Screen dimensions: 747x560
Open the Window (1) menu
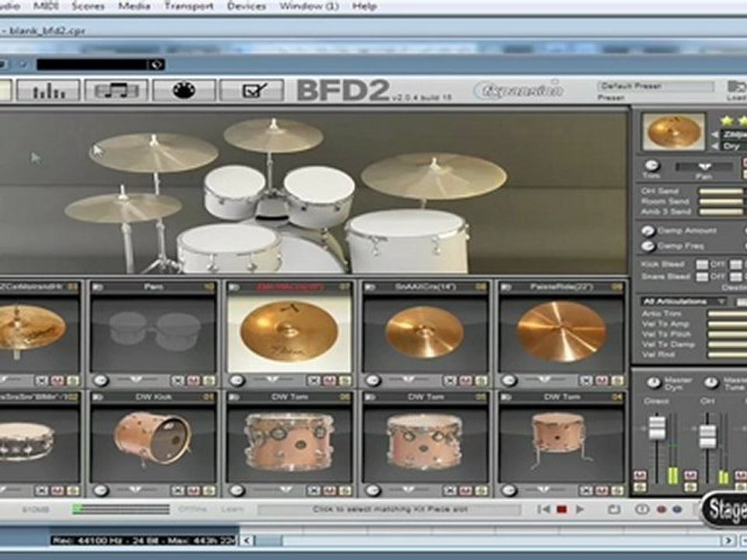coord(309,6)
